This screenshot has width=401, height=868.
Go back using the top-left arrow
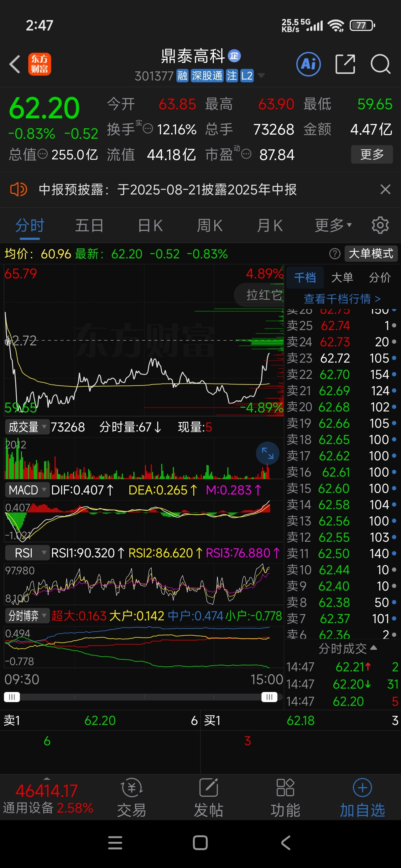click(x=15, y=64)
